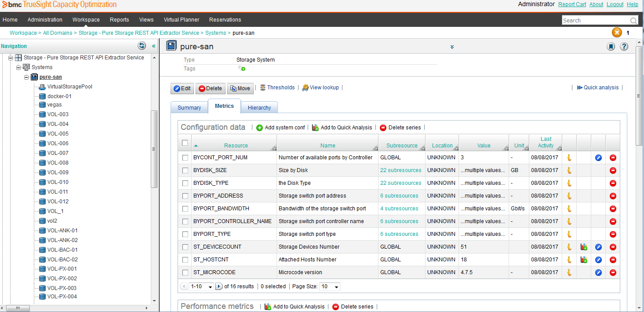The image size is (644, 312).
Task: Check the ST_MICROCODE row checkbox
Action: point(185,272)
